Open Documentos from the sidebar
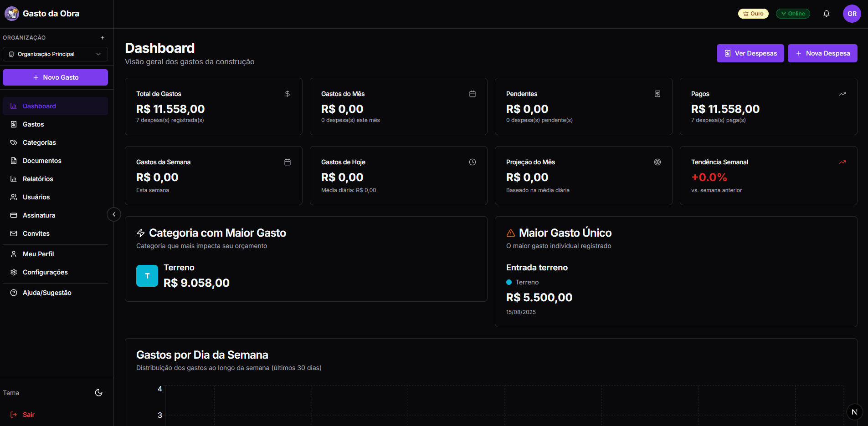The image size is (868, 426). [x=42, y=160]
